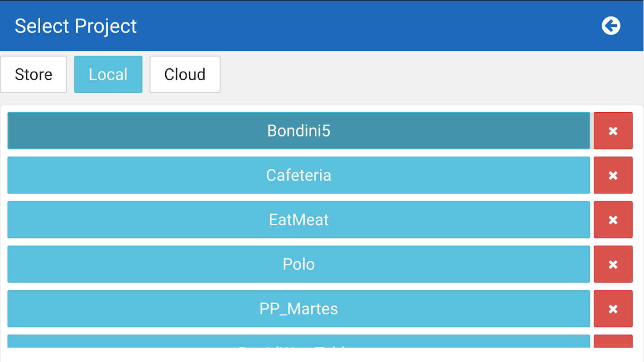Click the empty blue header bar area
This screenshot has height=362, width=644.
click(x=362, y=26)
